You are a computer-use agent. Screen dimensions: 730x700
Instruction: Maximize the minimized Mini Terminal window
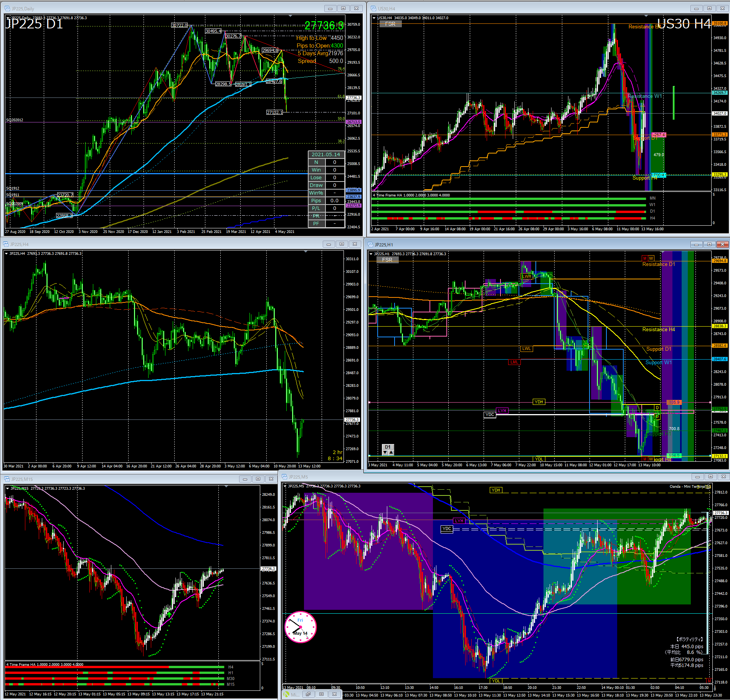point(322,694)
